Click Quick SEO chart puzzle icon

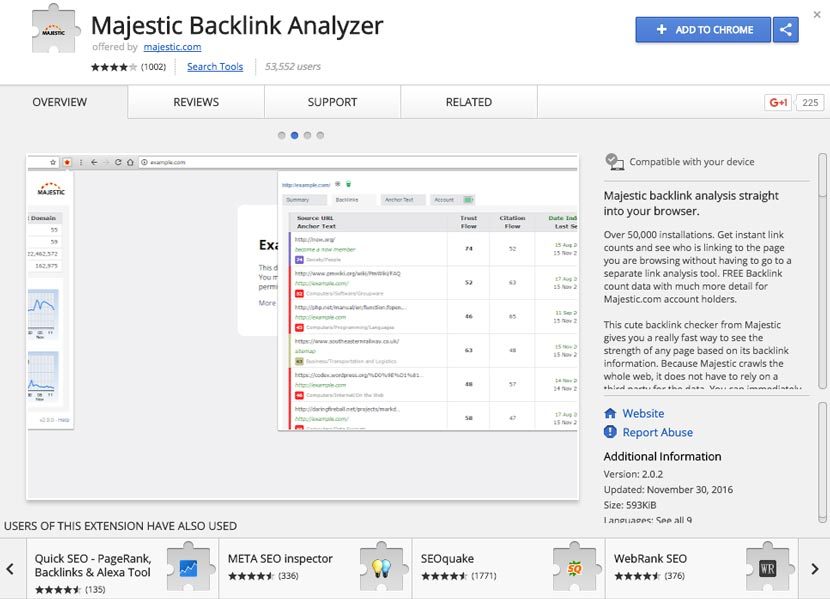point(190,568)
